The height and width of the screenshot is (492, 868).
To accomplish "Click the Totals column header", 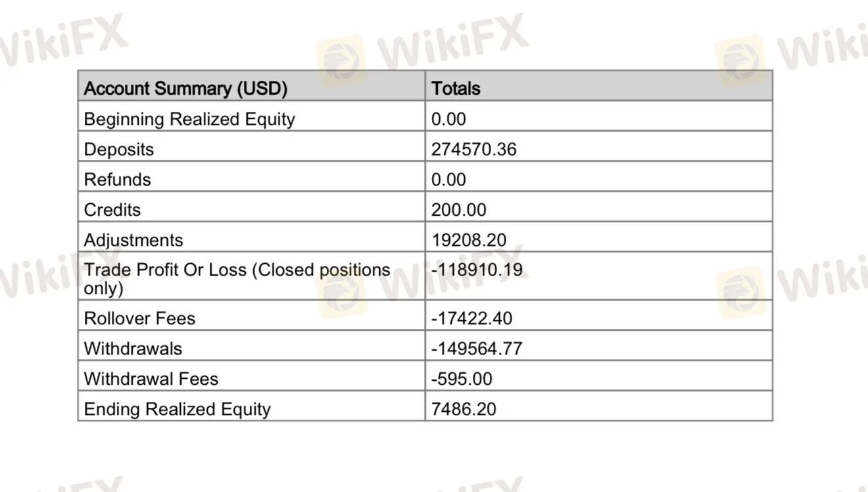I will [456, 89].
